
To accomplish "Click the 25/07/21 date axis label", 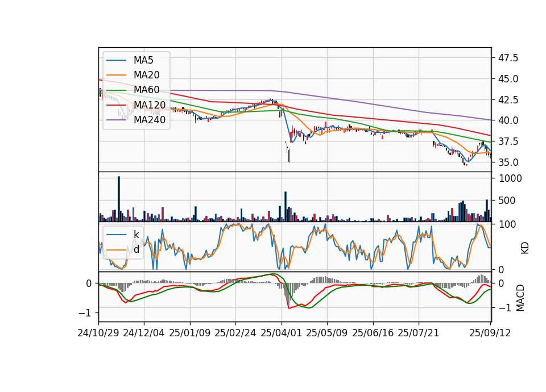I will click(418, 333).
